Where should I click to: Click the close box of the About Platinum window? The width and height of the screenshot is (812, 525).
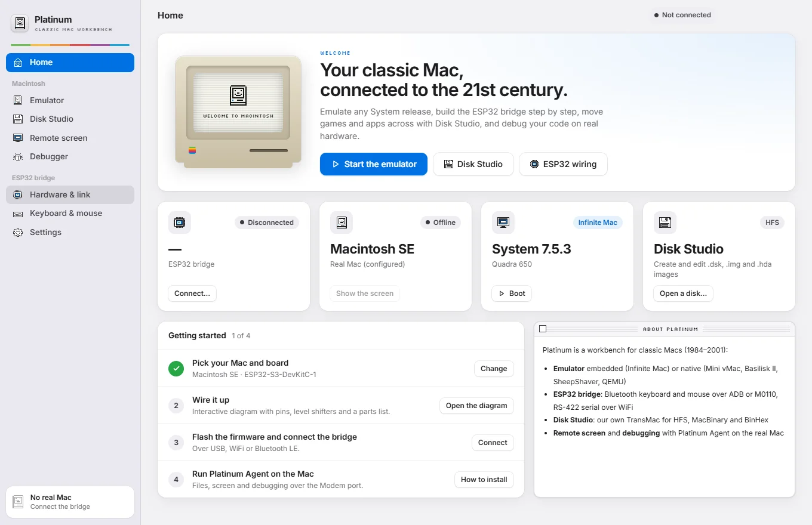pyautogui.click(x=543, y=329)
